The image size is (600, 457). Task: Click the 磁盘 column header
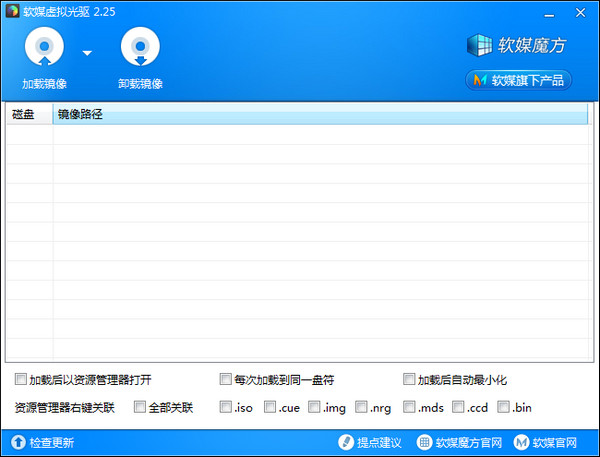(x=24, y=115)
